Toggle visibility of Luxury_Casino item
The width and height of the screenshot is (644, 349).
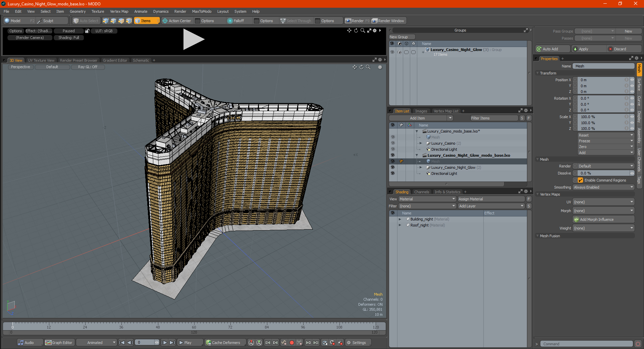click(x=392, y=143)
